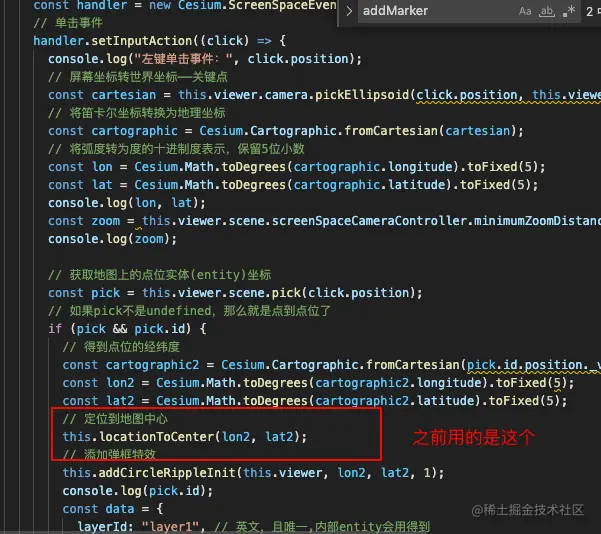Click the 'const handler = new Cesium' line

[x=185, y=5]
